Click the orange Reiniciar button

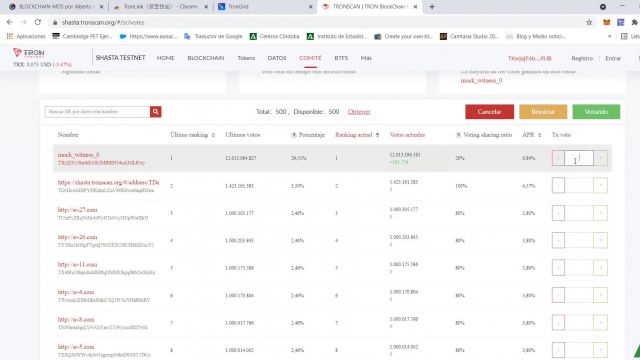543,112
